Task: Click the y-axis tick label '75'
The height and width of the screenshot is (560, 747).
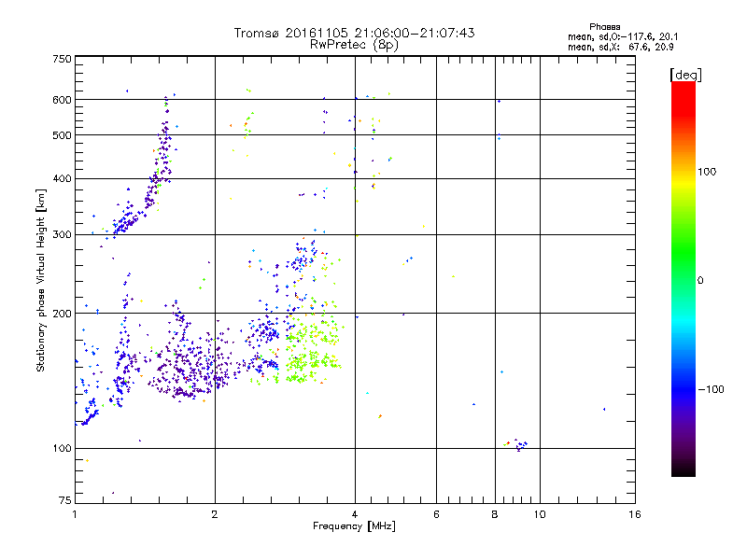Action: (65, 500)
